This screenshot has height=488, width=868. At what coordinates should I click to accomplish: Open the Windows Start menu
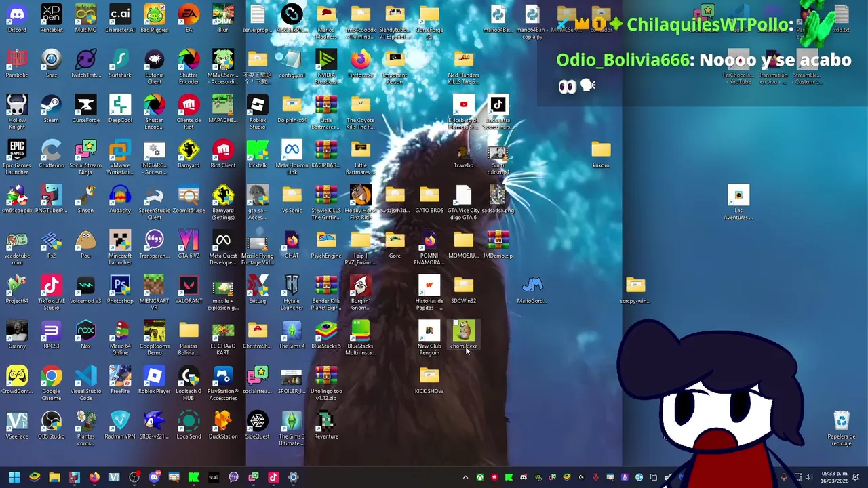tap(14, 477)
